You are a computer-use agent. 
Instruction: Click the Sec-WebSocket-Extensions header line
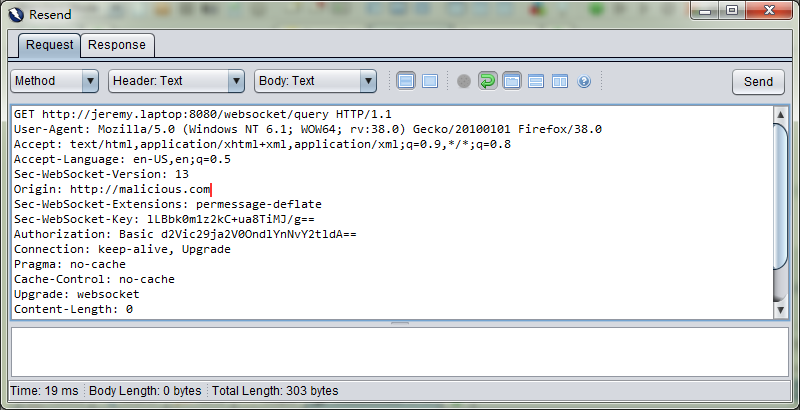point(167,204)
